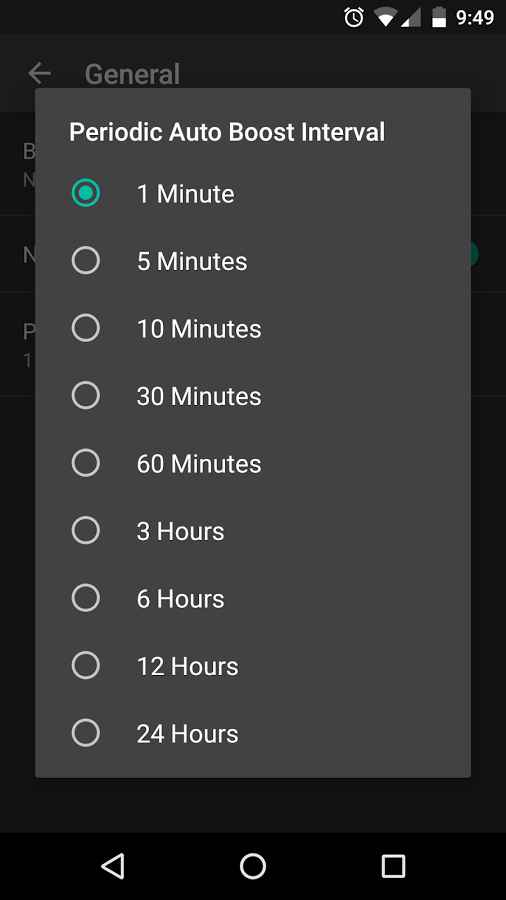506x900 pixels.
Task: Tap the Wi-Fi signal status icon
Action: 385,17
